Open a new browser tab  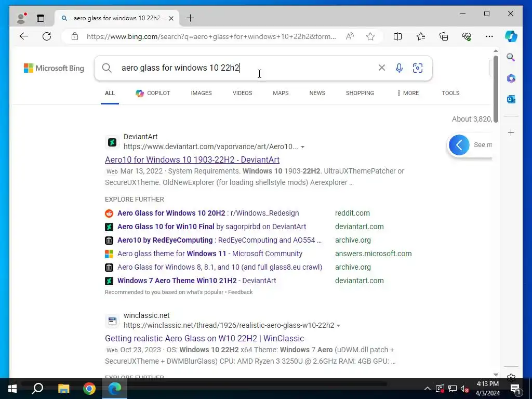click(190, 18)
